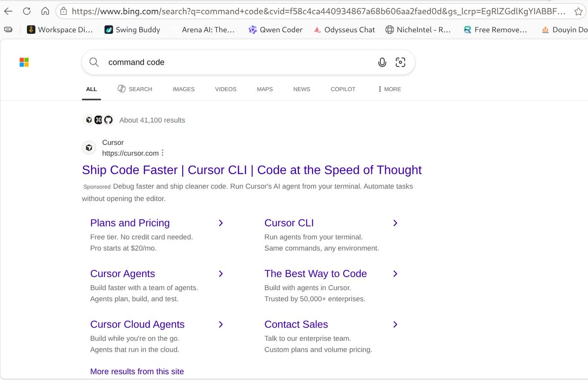Switch to the NEWS tab
This screenshot has width=588, height=380.
point(302,89)
